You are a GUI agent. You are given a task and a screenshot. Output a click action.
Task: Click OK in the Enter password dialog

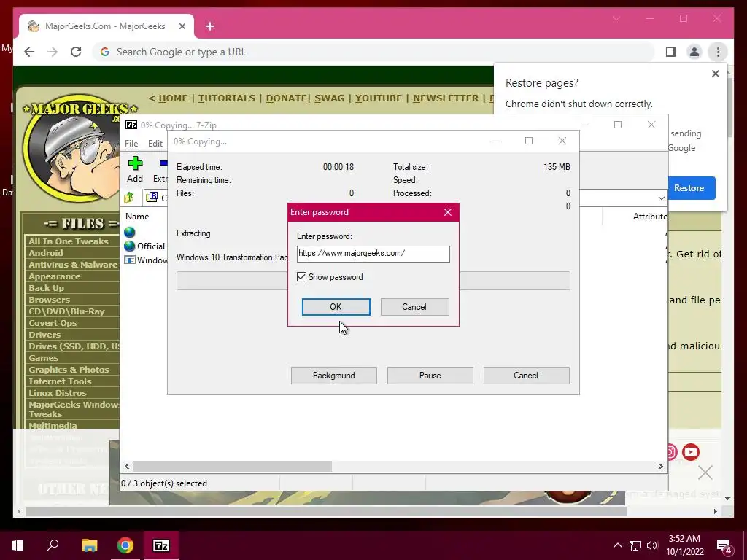336,307
